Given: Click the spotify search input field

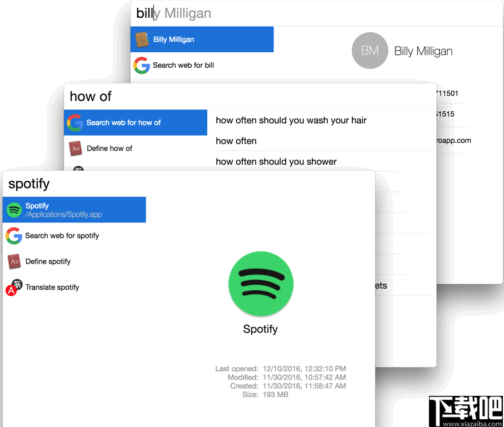Looking at the screenshot, I should point(189,184).
